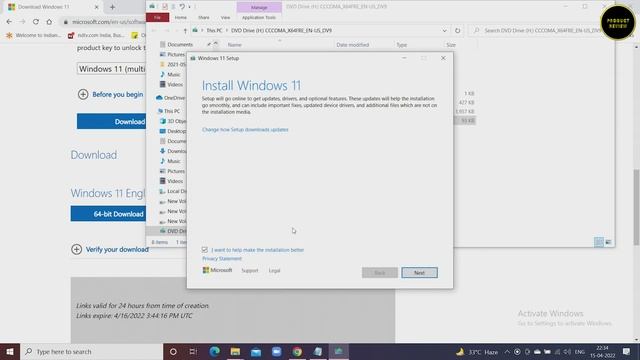Switch to Home ribbon tab in File Explorer
The width and height of the screenshot is (640, 360).
pos(180,18)
